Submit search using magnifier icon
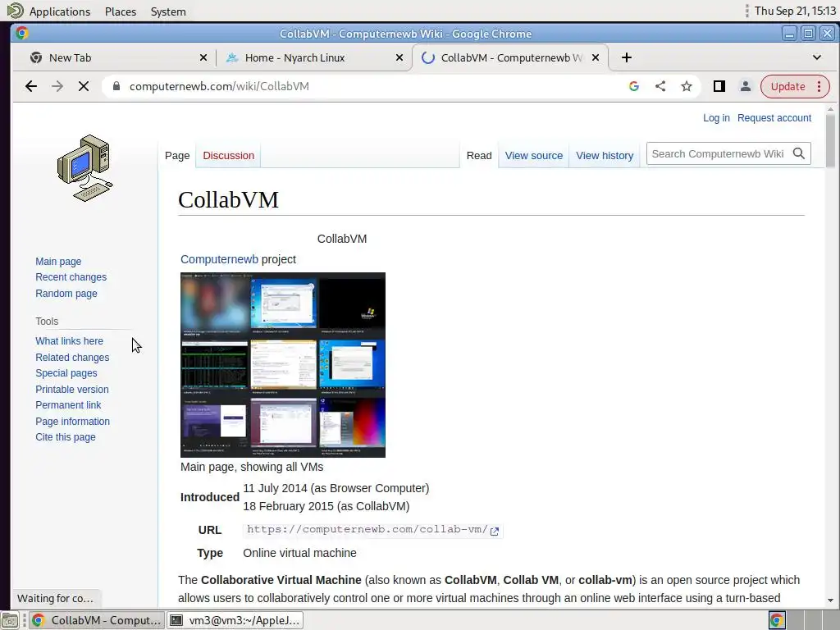Viewport: 840px width, 630px height. click(799, 153)
